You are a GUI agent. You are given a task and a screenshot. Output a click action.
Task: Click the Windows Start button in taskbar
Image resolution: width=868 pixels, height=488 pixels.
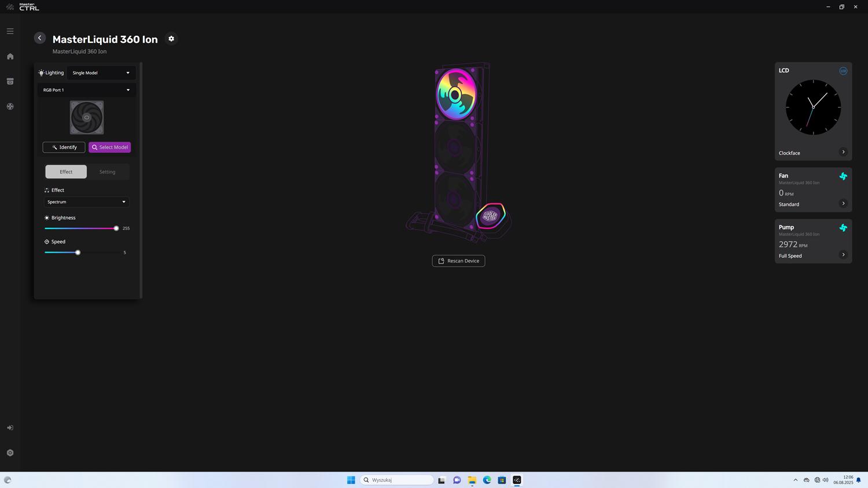[x=351, y=480]
